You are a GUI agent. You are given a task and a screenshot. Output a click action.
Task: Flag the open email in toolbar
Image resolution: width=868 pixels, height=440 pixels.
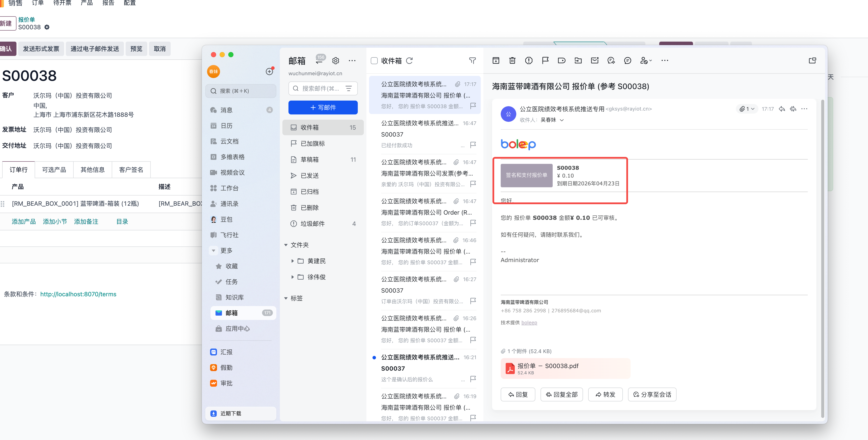tap(545, 61)
